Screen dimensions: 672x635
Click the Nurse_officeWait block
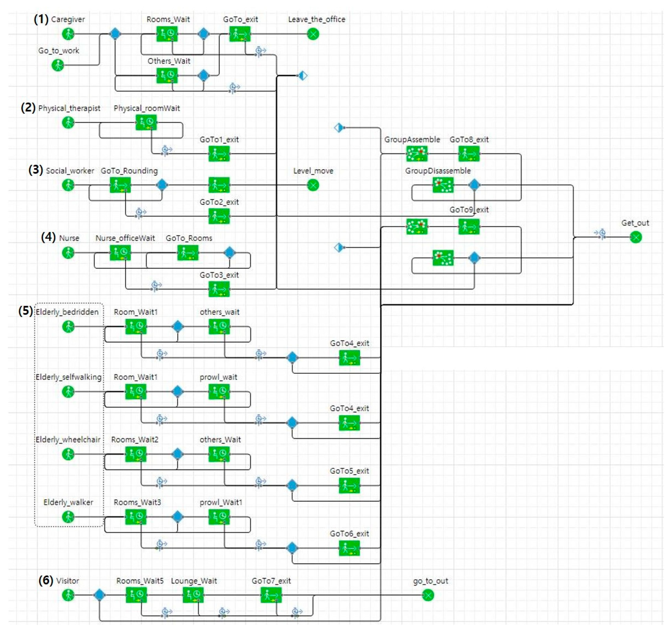click(x=120, y=253)
